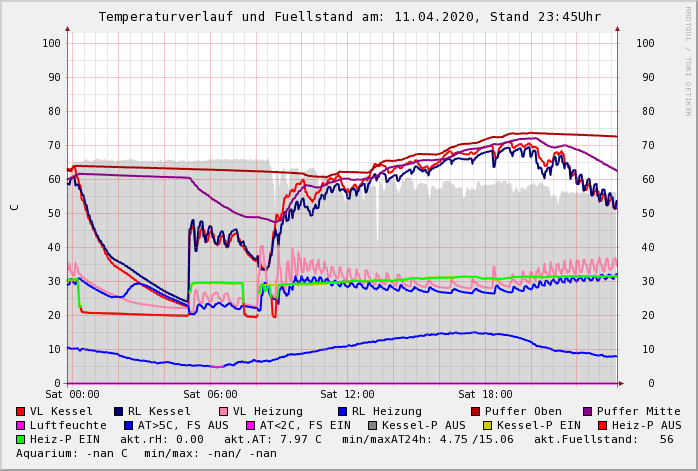Image resolution: width=698 pixels, height=471 pixels.
Task: Click the purple Puffer Mitte legend box
Action: pos(588,412)
